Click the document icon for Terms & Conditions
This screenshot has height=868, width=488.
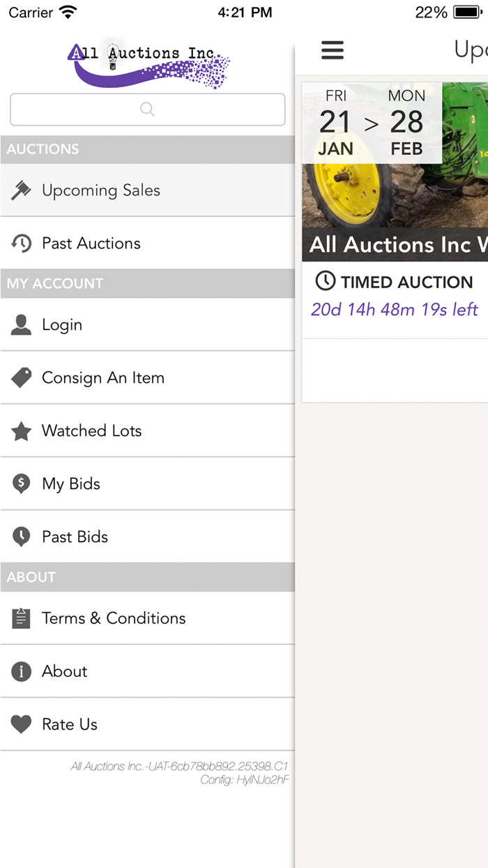click(21, 618)
